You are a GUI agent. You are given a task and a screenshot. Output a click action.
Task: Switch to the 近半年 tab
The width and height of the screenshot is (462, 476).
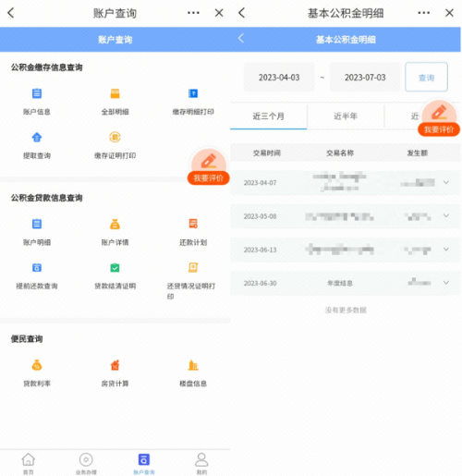pos(346,116)
